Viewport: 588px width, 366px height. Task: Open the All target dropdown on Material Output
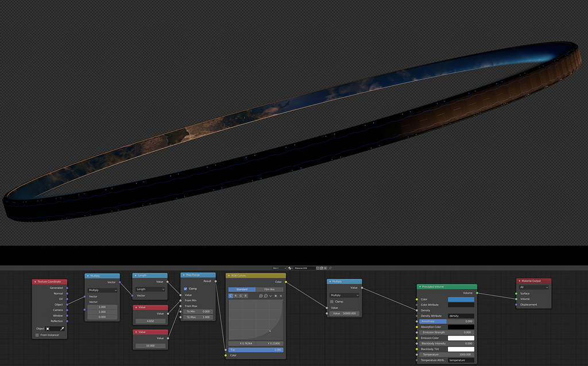pos(534,287)
